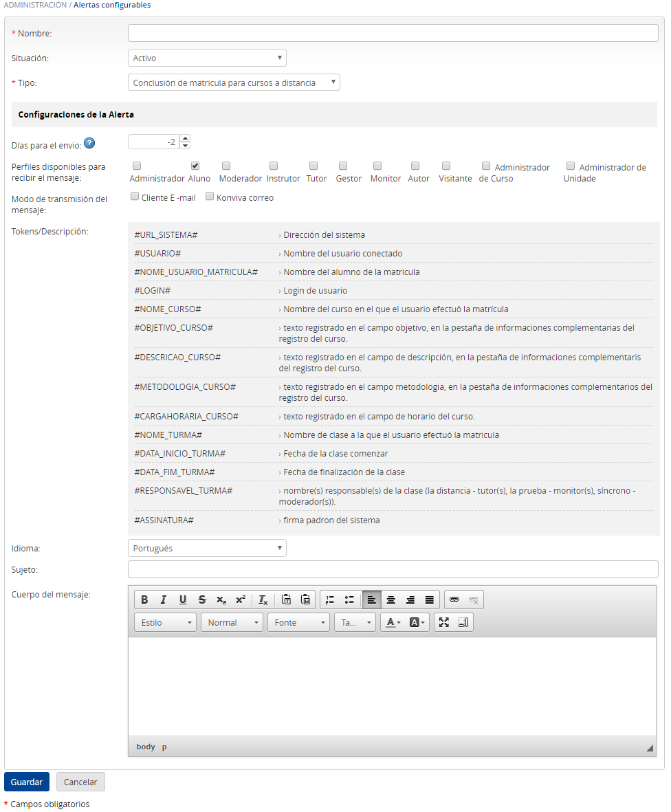
Task: Select the #URL_SISTEMA# token text
Action: [x=166, y=235]
